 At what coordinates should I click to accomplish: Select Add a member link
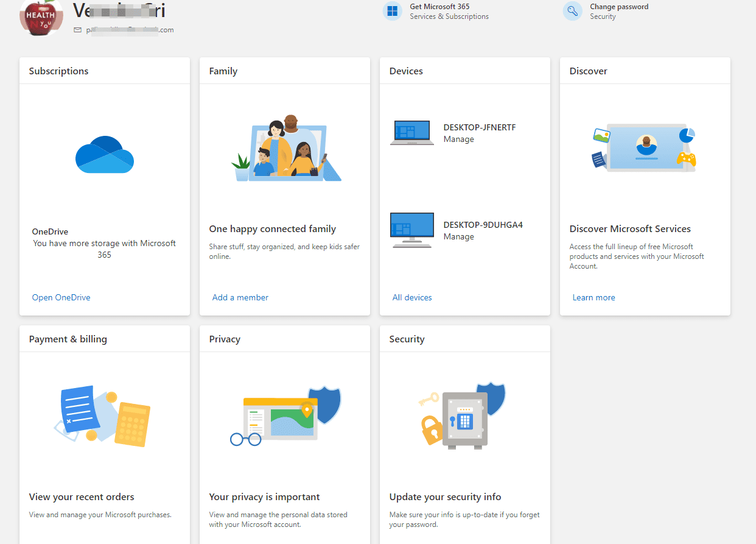click(x=240, y=297)
